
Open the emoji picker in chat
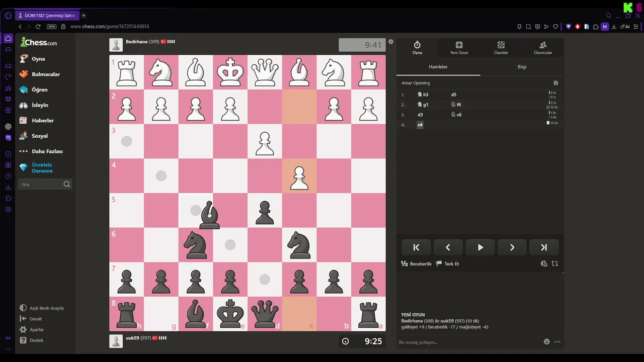tap(547, 342)
